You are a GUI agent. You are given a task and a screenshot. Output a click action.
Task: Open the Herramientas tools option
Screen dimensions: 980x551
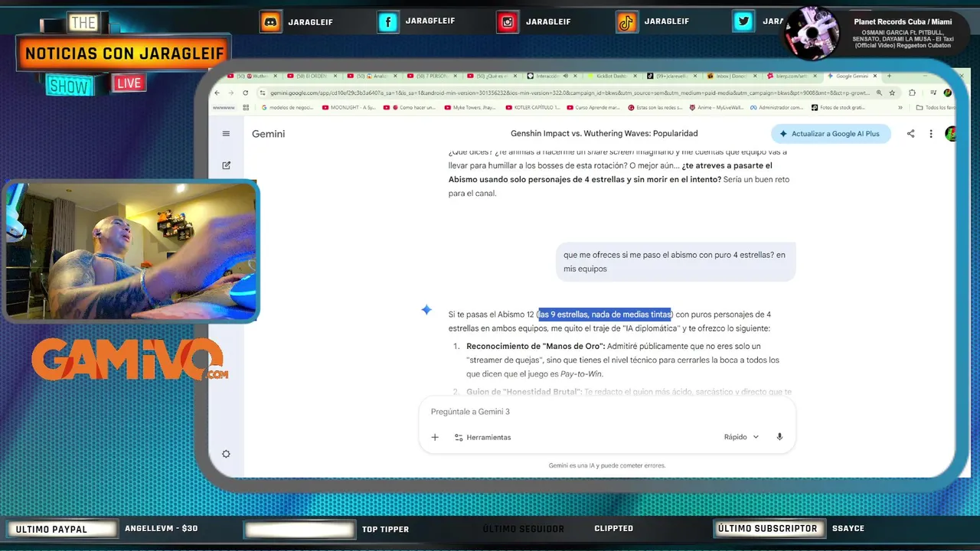[482, 437]
